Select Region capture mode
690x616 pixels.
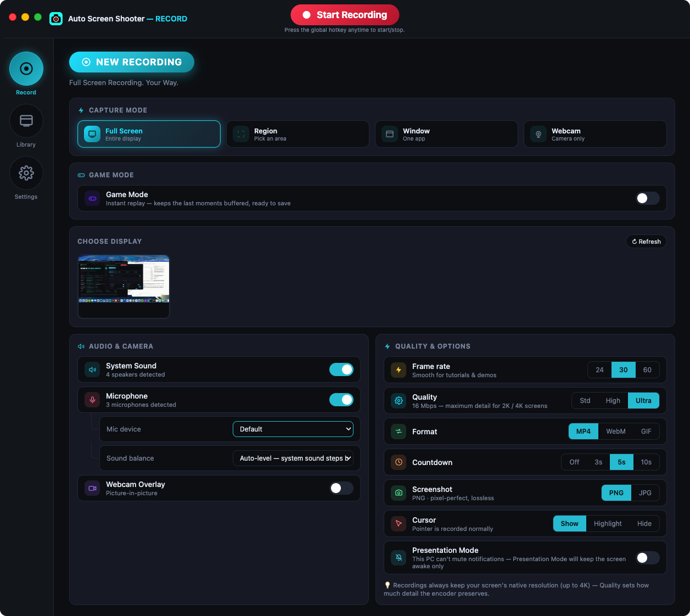click(298, 134)
